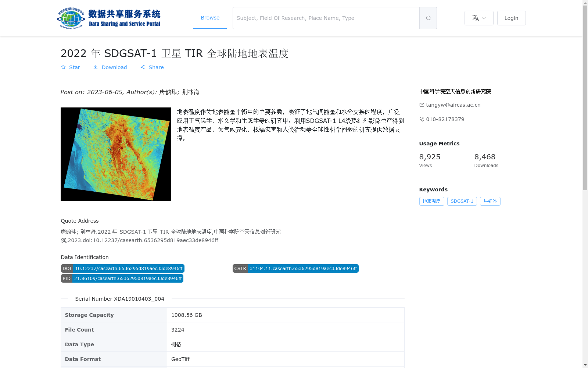Screen dimensions: 588x368
Task: Click the PID identifier badge
Action: 122,279
